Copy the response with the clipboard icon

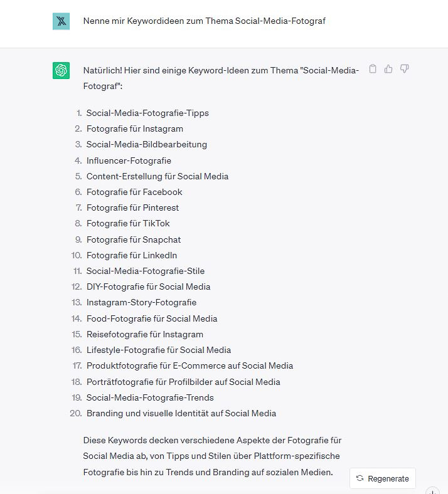[x=373, y=69]
